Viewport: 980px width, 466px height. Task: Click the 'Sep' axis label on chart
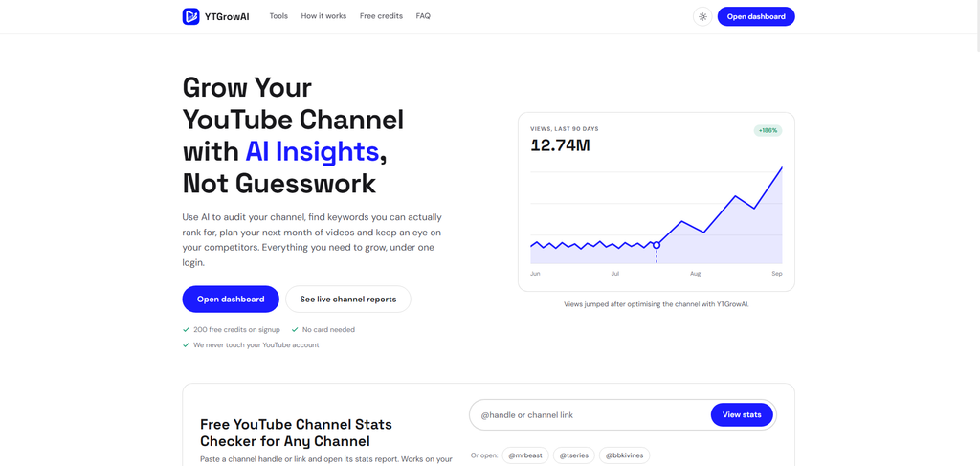(777, 274)
